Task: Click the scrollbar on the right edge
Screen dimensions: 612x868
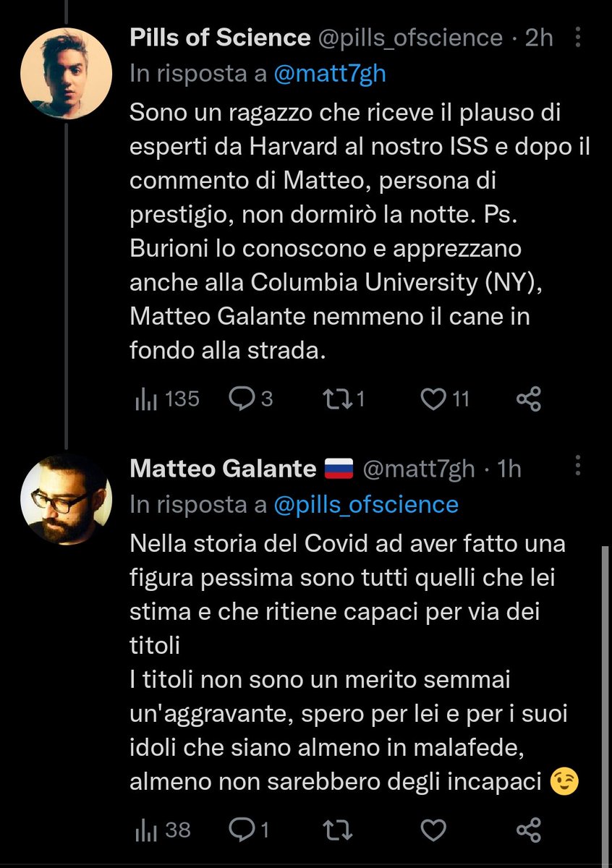Action: pyautogui.click(x=605, y=702)
